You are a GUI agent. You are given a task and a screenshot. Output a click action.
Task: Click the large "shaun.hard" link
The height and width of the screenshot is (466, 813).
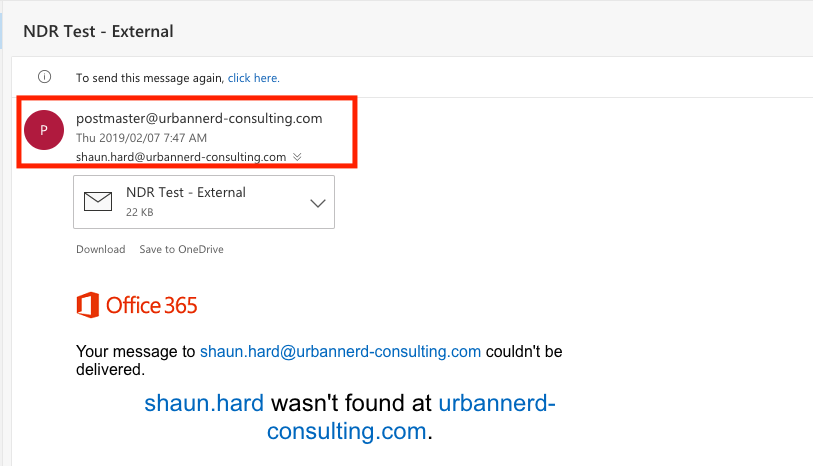pyautogui.click(x=204, y=403)
